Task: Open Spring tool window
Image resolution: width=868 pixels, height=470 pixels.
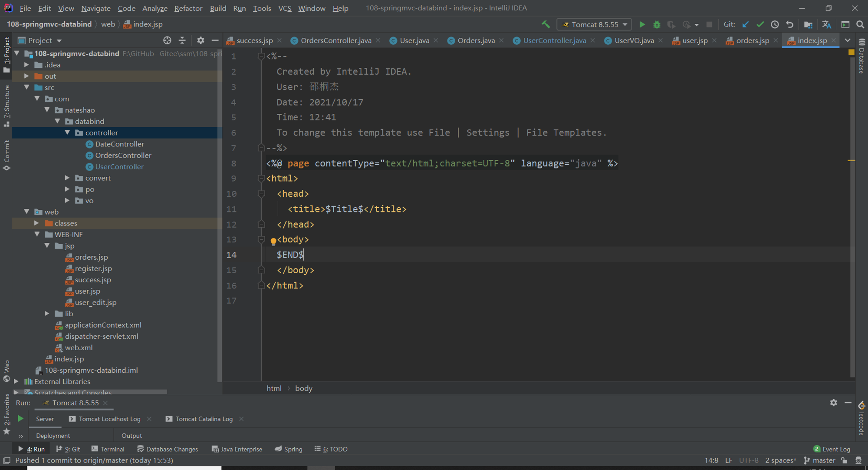Action: [289, 449]
